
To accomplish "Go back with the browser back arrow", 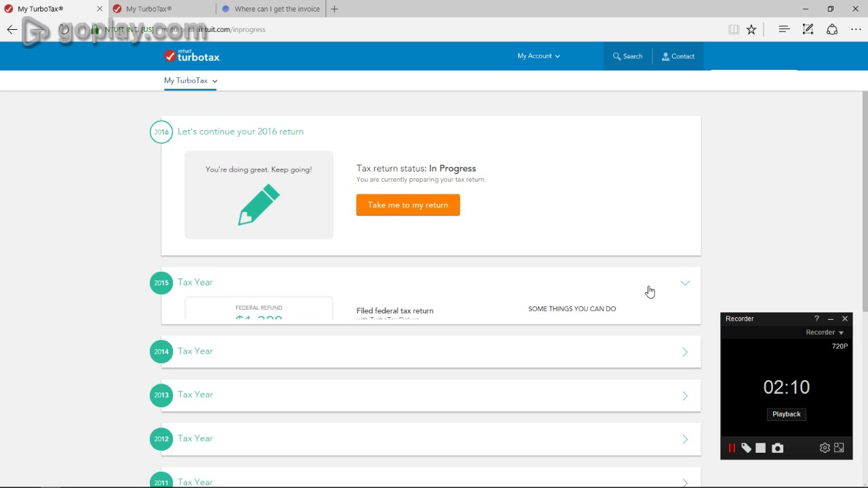I will pyautogui.click(x=12, y=29).
